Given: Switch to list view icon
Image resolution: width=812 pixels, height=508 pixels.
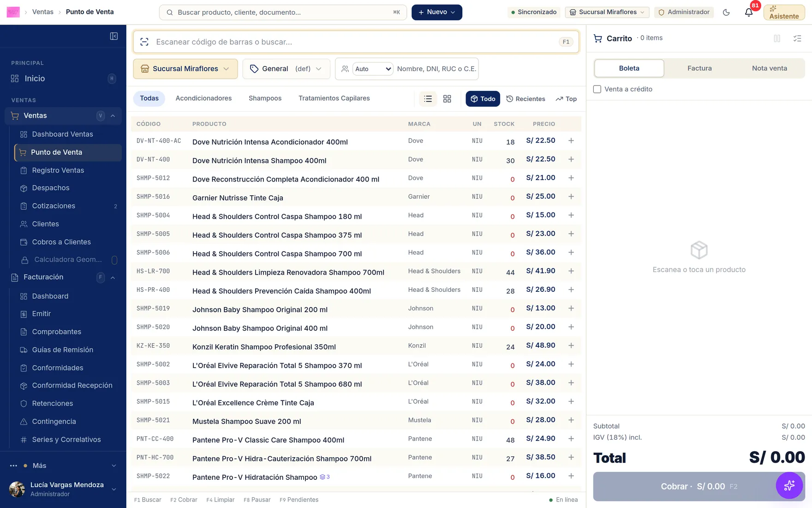Looking at the screenshot, I should 428,99.
